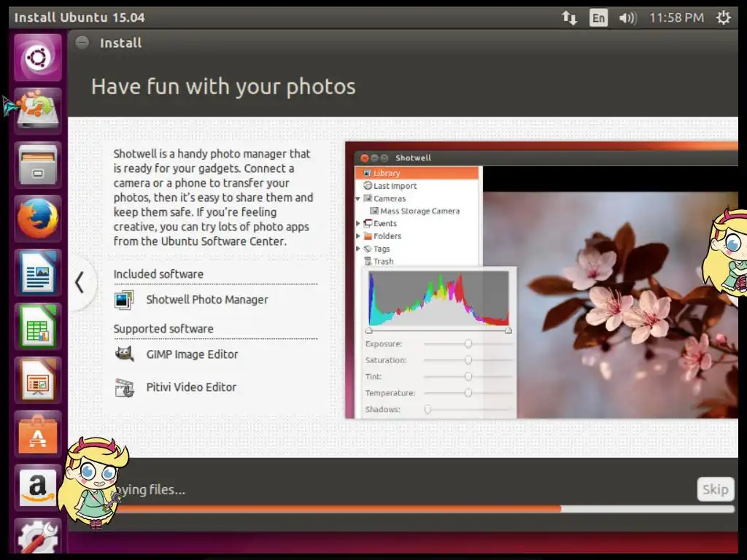Select Mass Storage Camera entry
Viewport: 747px width, 560px height.
pyautogui.click(x=414, y=211)
